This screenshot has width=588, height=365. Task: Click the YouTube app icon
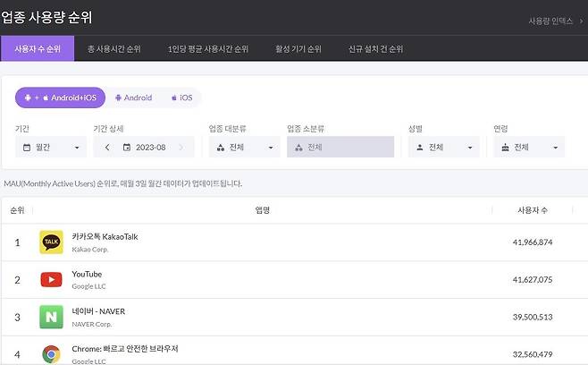point(51,279)
